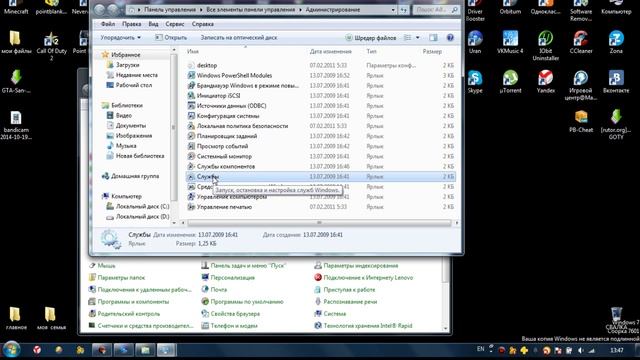This screenshot has width=640, height=360.
Task: Click the Открыть toolbar button
Action: [x=171, y=38]
